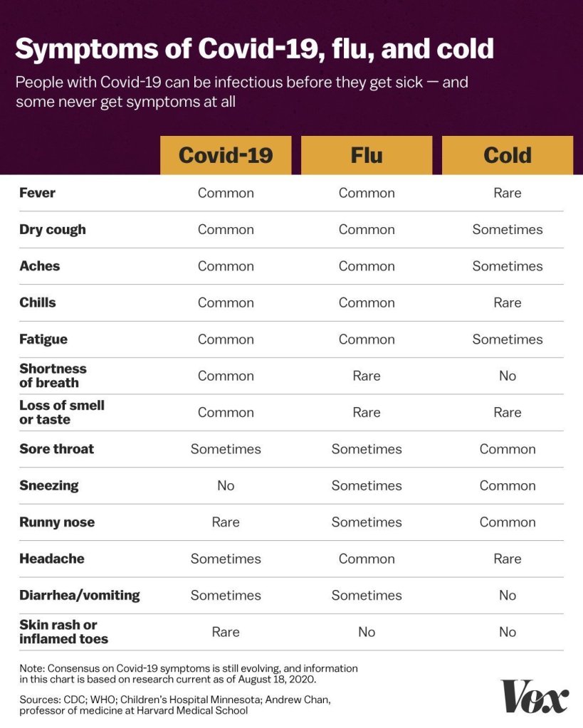Screen dimensions: 583x728
Task: Click the Fever value under Cold
Action: click(x=508, y=193)
